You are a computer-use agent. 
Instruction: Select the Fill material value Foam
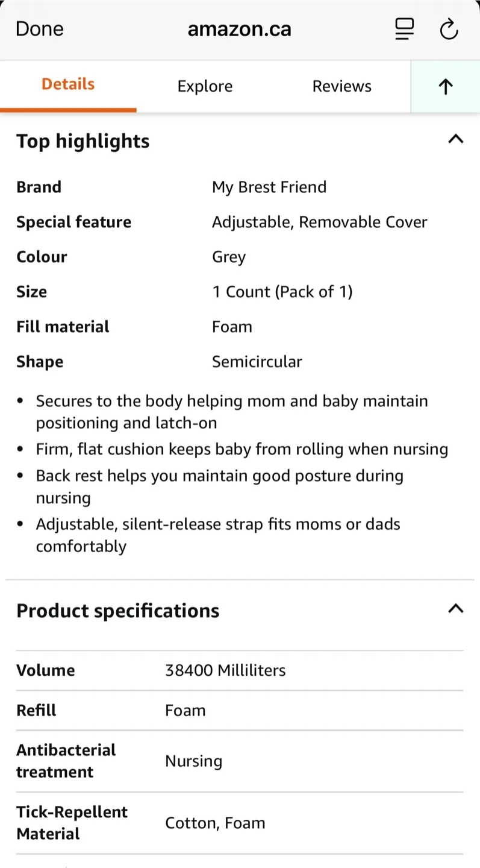coord(232,326)
